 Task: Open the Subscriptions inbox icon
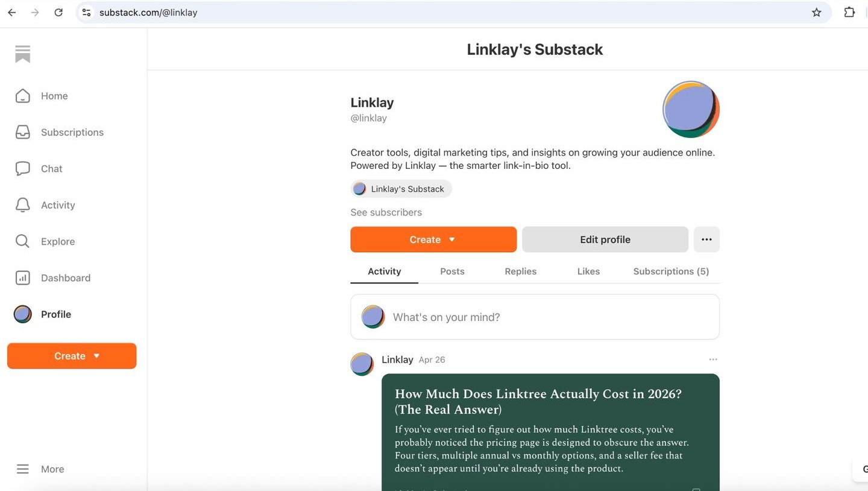coord(23,132)
